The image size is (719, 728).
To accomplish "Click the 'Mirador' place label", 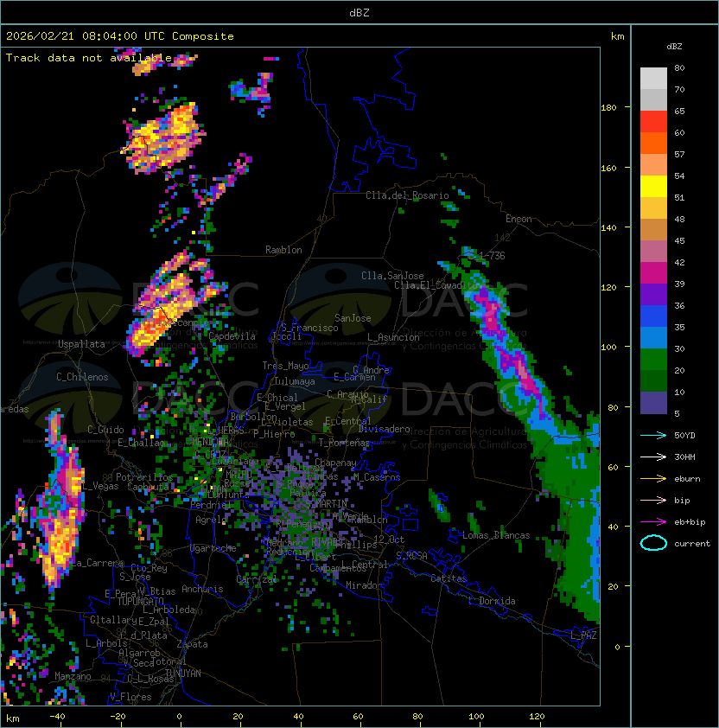I will pos(364,585).
